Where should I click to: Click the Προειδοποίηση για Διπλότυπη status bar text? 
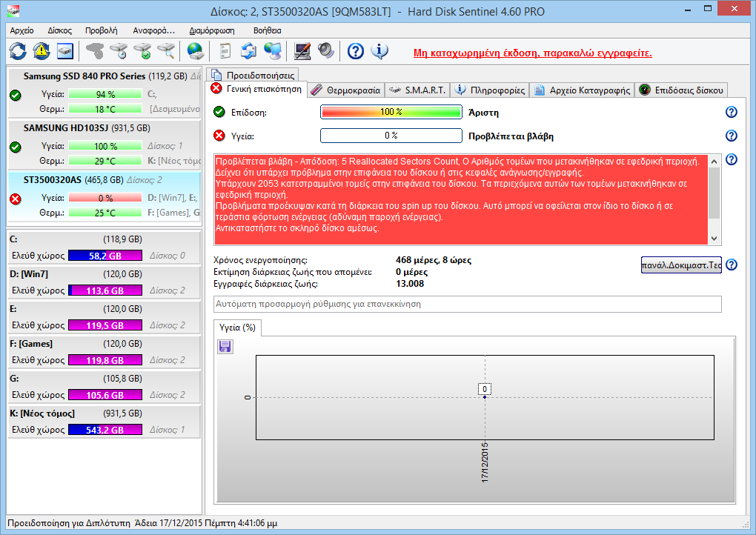(x=69, y=523)
